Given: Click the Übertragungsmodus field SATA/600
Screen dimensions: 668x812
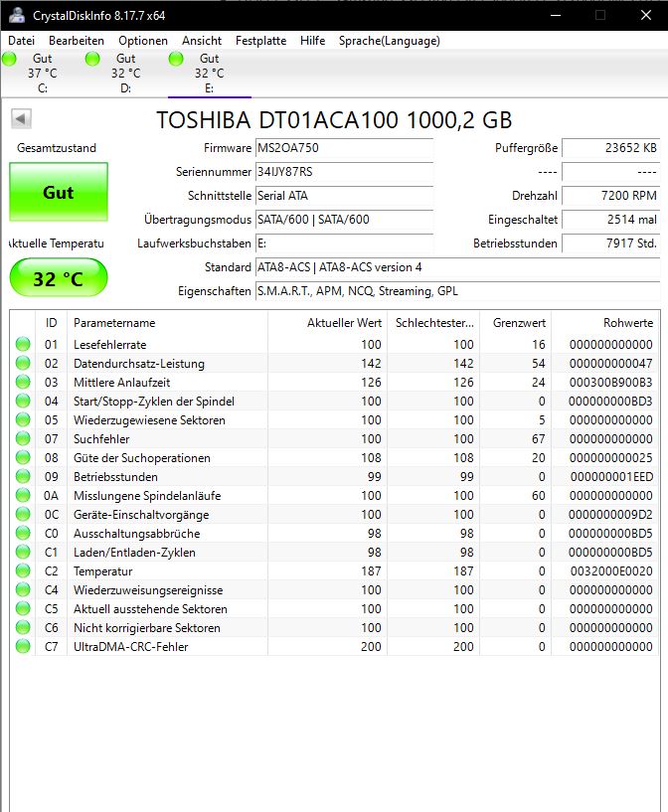Looking at the screenshot, I should 344,220.
